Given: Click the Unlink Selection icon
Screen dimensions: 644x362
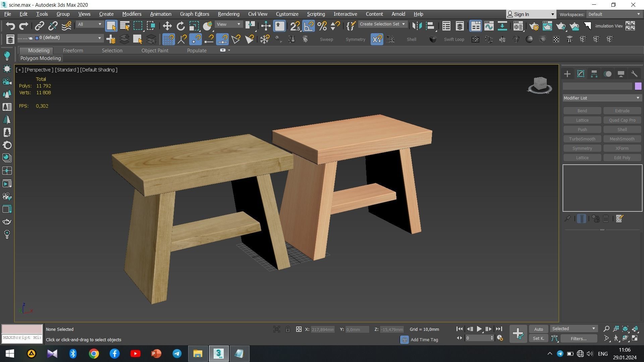Looking at the screenshot, I should click(x=53, y=26).
